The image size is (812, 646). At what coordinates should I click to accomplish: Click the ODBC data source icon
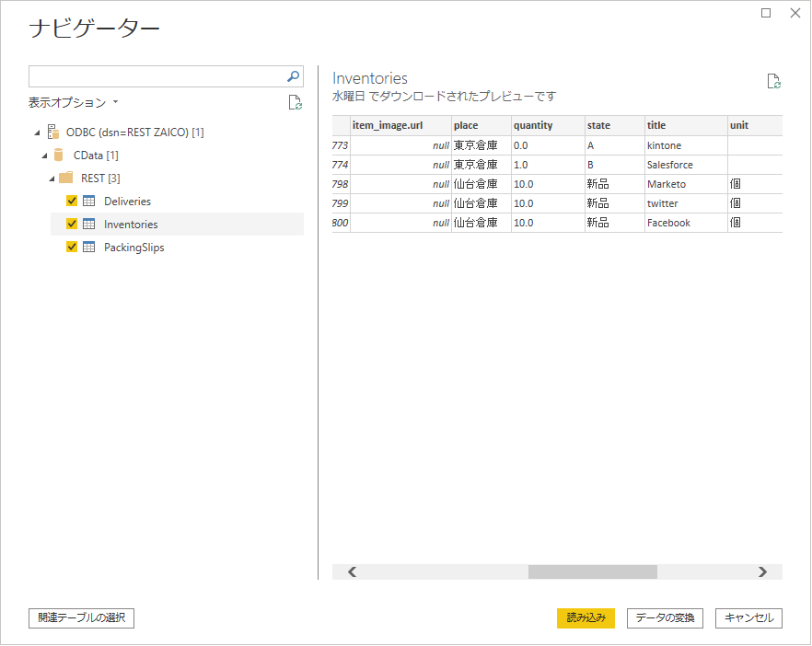[x=52, y=133]
